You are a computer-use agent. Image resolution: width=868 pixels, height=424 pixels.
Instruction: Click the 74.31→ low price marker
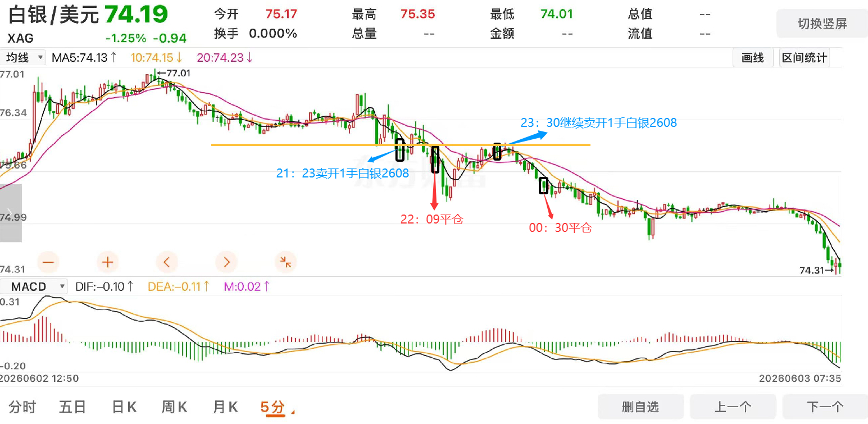point(817,270)
